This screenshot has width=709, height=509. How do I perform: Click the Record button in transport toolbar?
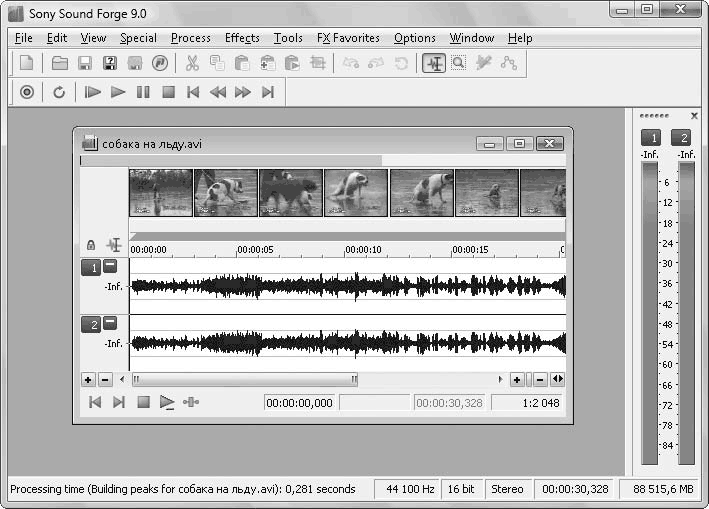click(x=26, y=92)
